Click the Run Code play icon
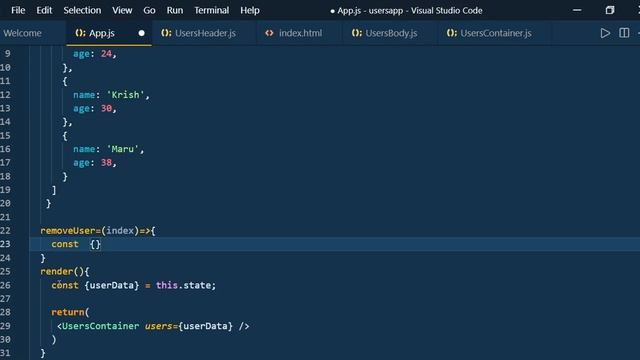The width and height of the screenshot is (640, 360). point(605,33)
